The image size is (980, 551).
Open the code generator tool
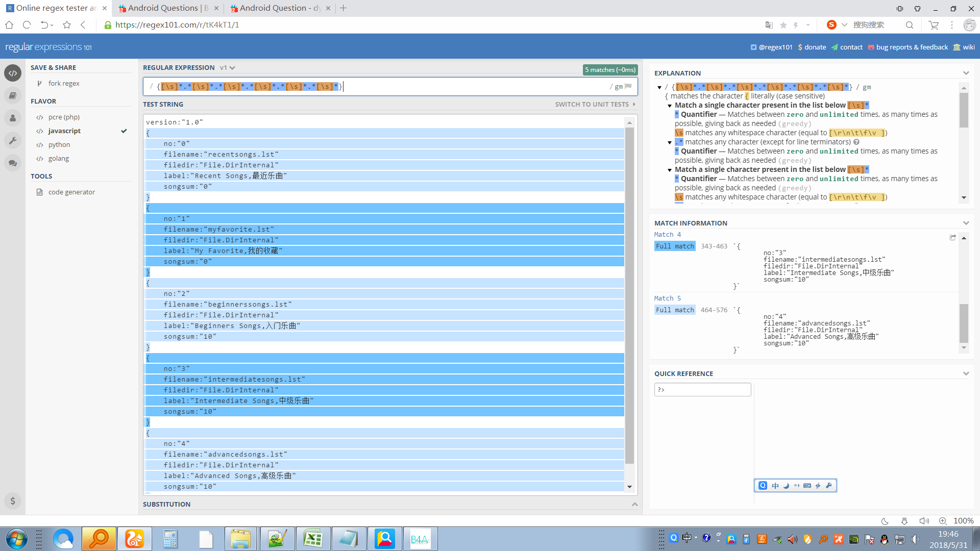point(71,192)
